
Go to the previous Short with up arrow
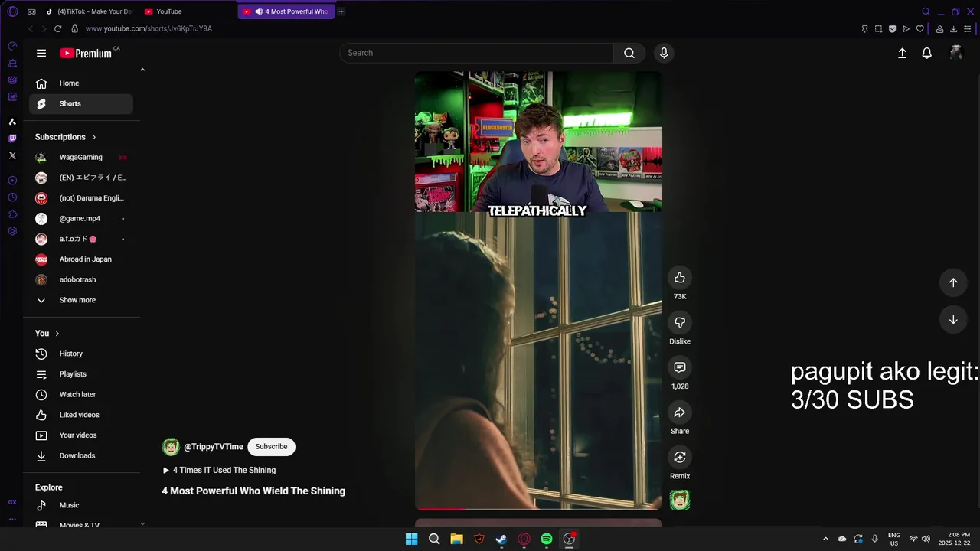(953, 282)
